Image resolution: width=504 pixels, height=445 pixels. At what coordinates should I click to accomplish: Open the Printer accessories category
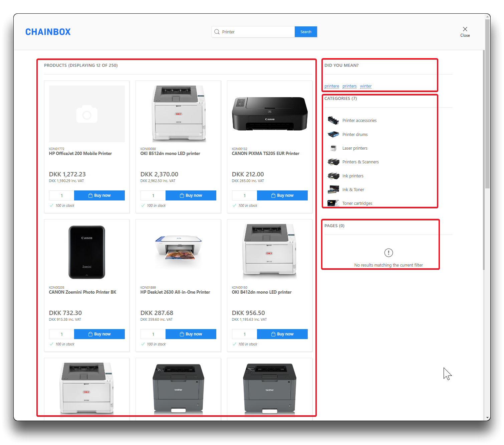[359, 121]
